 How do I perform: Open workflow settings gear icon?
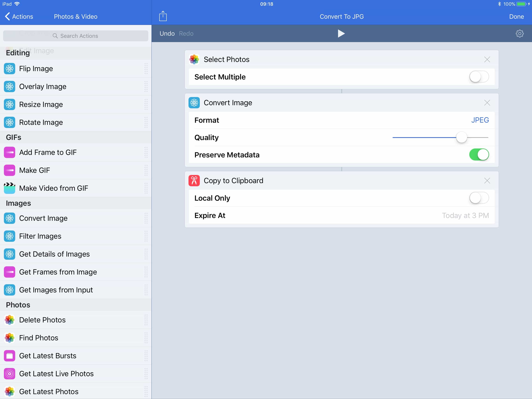[x=520, y=34]
